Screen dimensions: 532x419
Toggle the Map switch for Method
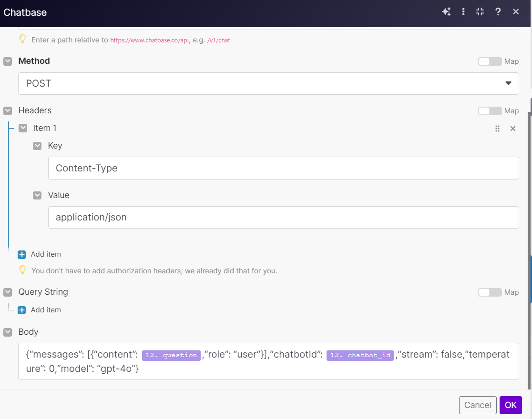tap(490, 61)
